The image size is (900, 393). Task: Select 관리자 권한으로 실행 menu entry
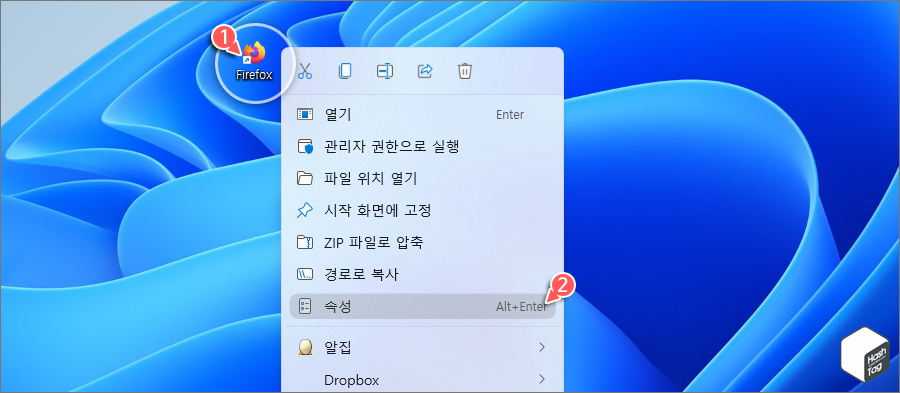coord(422,146)
